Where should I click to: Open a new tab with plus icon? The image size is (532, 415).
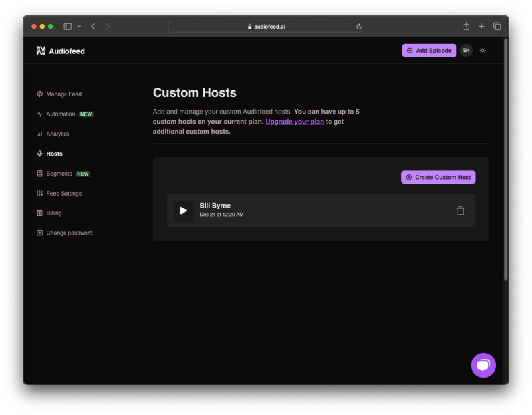481,26
